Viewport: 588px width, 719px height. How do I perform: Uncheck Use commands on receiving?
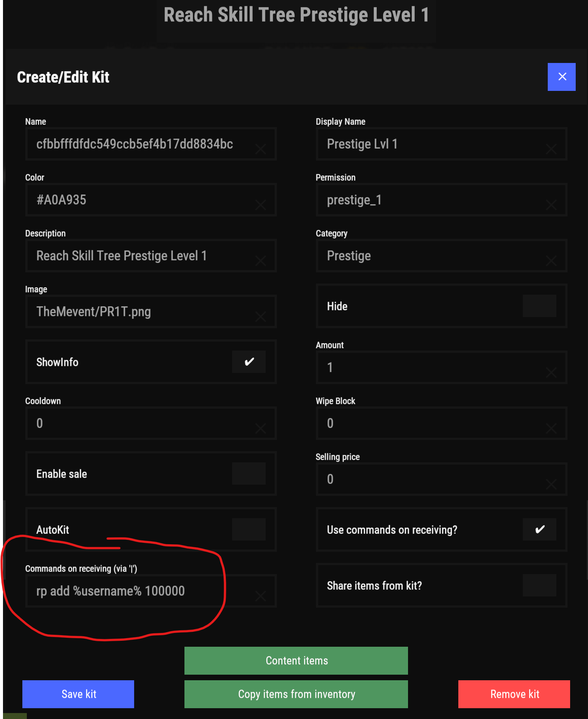click(539, 529)
